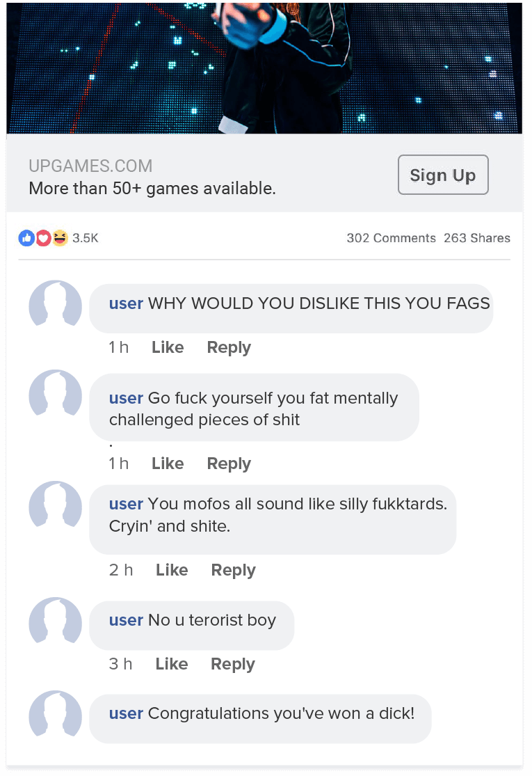Click the 2 h timestamp
Screen dimensions: 532x776
(x=120, y=570)
